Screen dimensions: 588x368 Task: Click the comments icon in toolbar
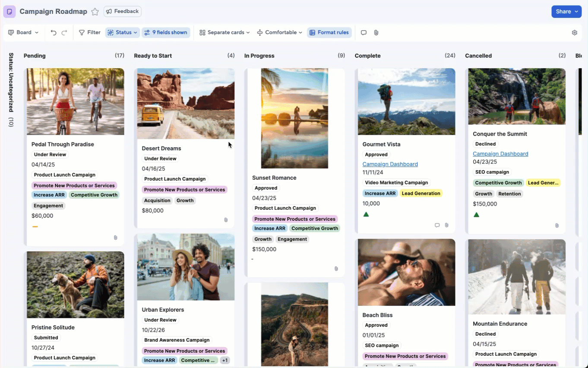coord(364,32)
